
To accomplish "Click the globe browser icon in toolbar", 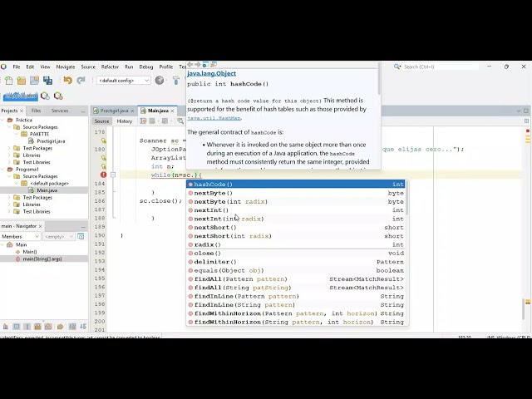I will [160, 81].
